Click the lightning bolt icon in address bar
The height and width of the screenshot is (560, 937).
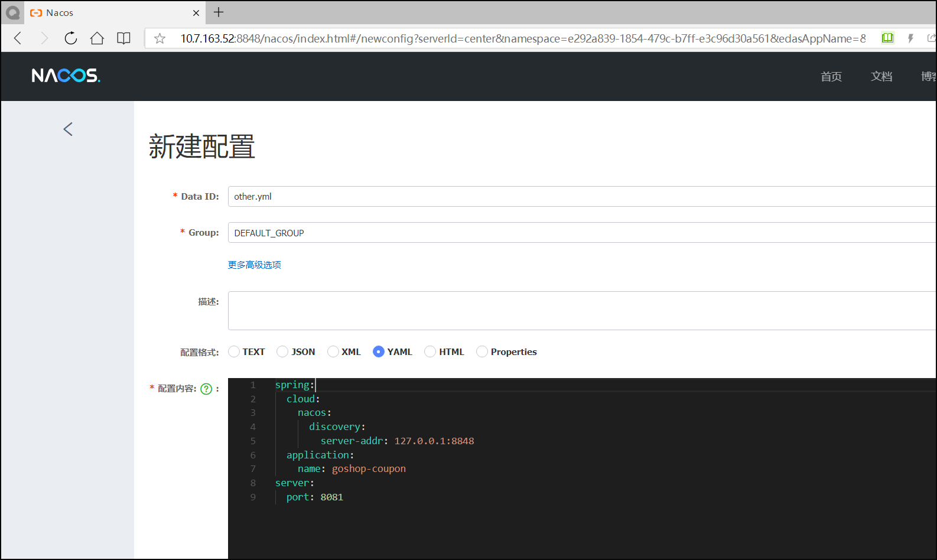tap(910, 38)
